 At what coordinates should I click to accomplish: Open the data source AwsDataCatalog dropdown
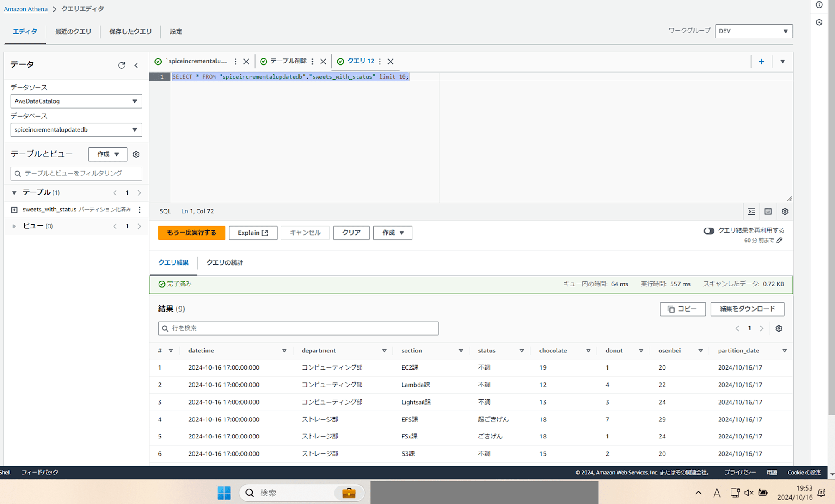tap(76, 101)
